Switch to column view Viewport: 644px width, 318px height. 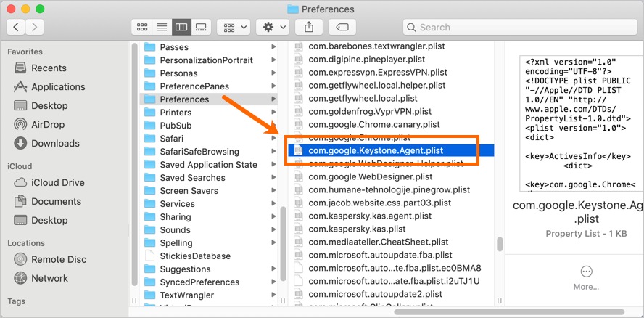click(181, 27)
